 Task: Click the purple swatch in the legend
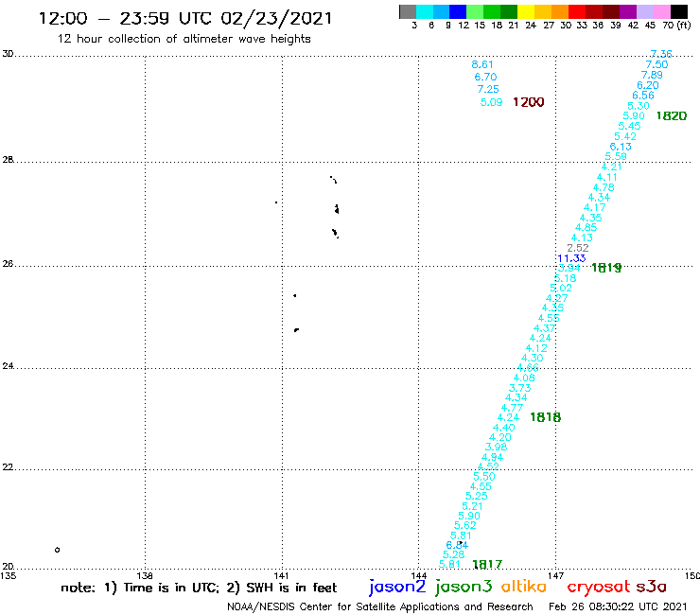click(628, 11)
